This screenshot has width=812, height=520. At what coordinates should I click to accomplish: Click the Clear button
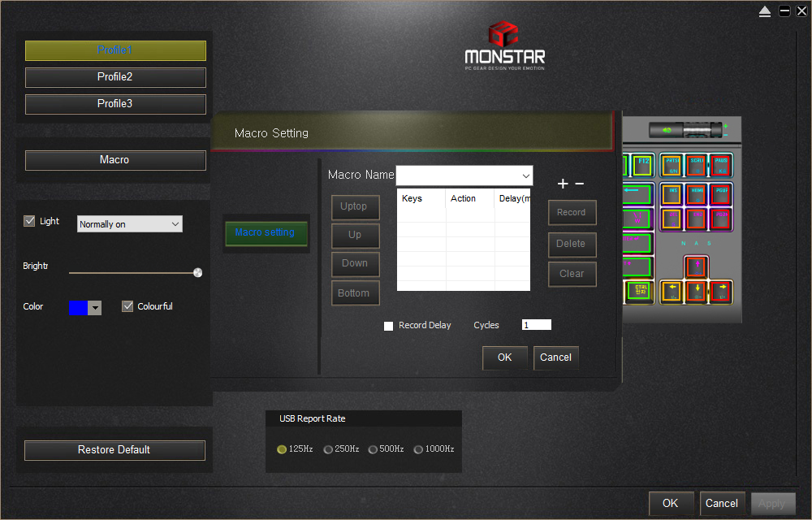[572, 274]
